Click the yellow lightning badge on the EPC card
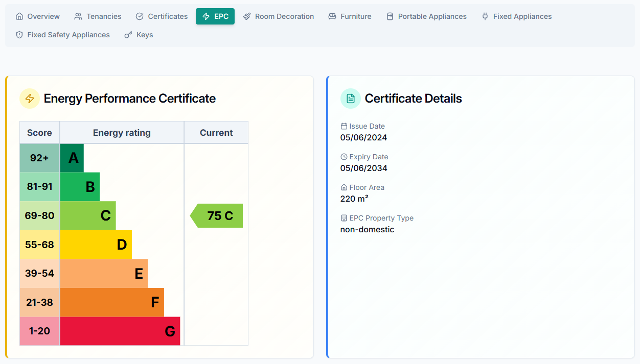 pos(29,99)
